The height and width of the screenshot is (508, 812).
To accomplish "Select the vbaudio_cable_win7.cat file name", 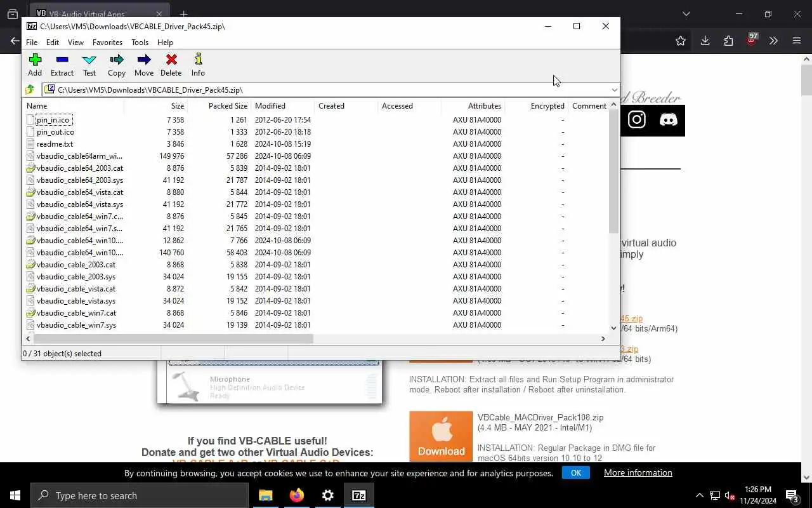I will click(76, 312).
